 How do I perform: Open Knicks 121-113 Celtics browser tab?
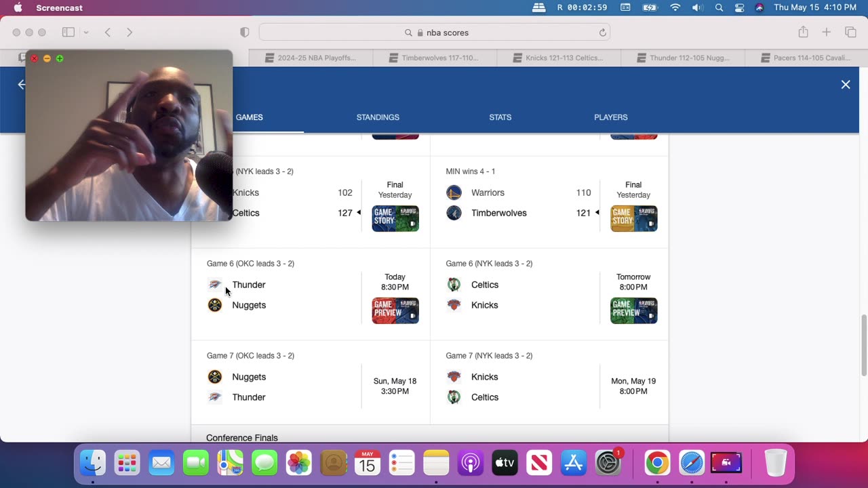559,58
